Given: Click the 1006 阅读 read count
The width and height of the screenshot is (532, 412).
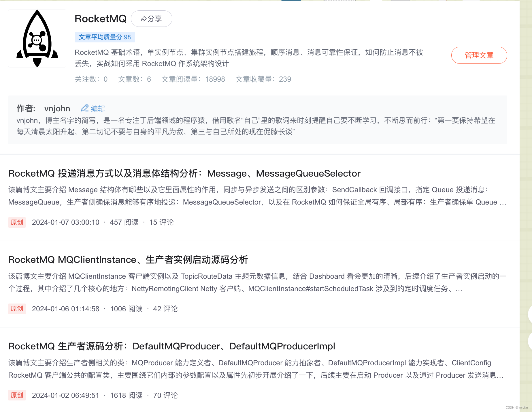Looking at the screenshot, I should 126,309.
